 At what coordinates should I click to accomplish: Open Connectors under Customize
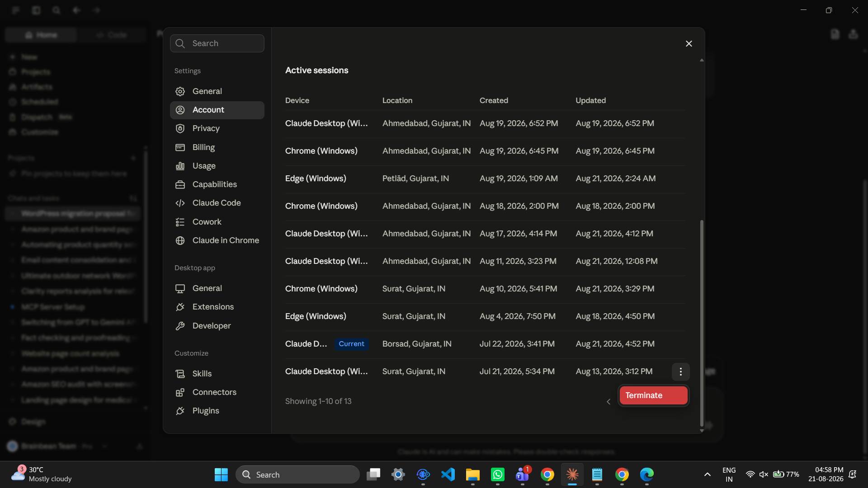point(217,392)
